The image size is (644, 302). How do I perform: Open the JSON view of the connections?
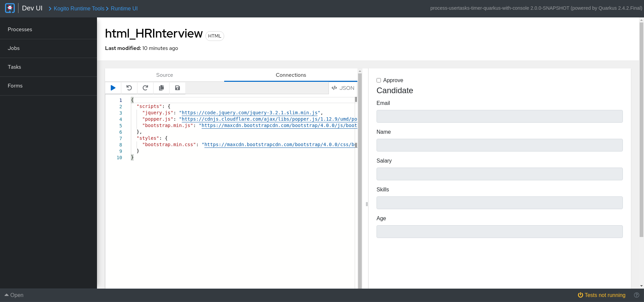pyautogui.click(x=343, y=88)
